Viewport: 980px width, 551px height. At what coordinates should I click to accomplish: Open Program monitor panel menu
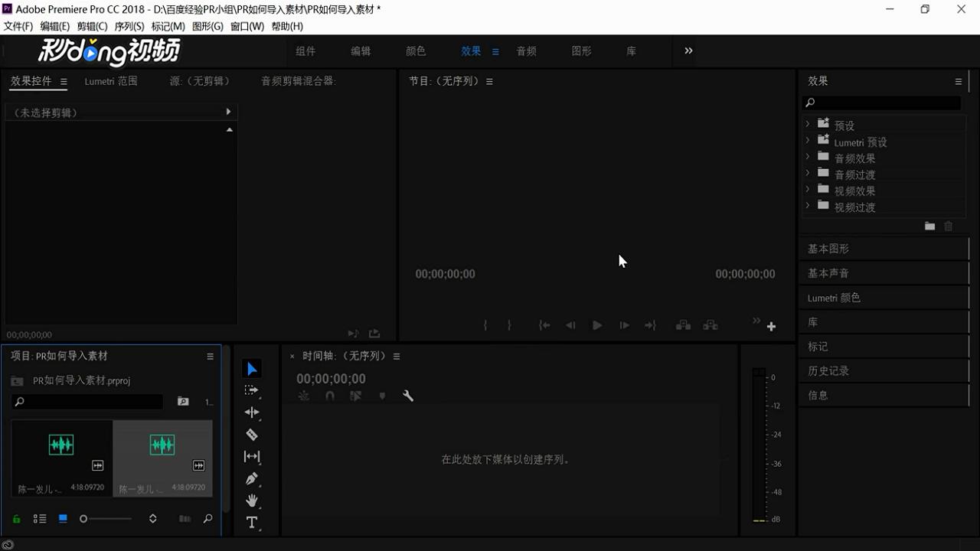489,81
